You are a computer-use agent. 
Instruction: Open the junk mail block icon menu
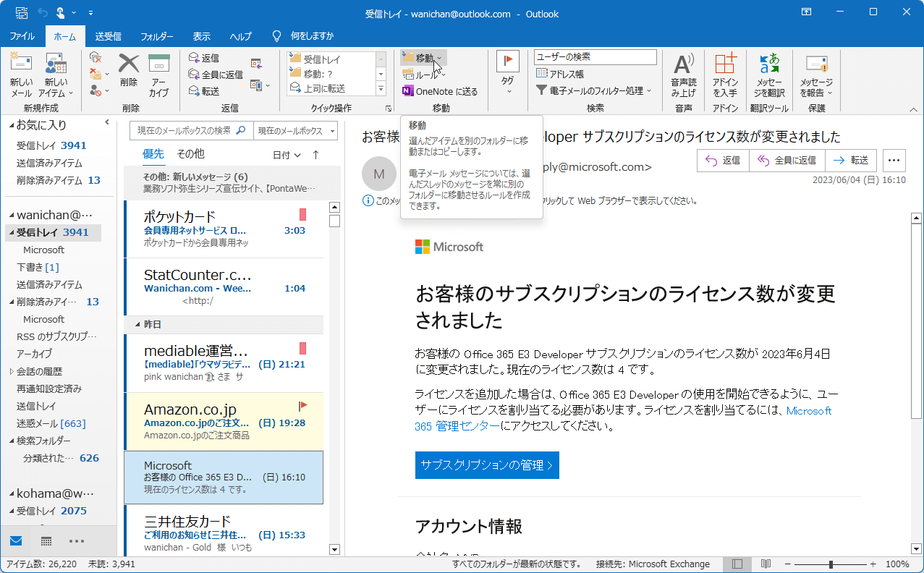(x=99, y=90)
